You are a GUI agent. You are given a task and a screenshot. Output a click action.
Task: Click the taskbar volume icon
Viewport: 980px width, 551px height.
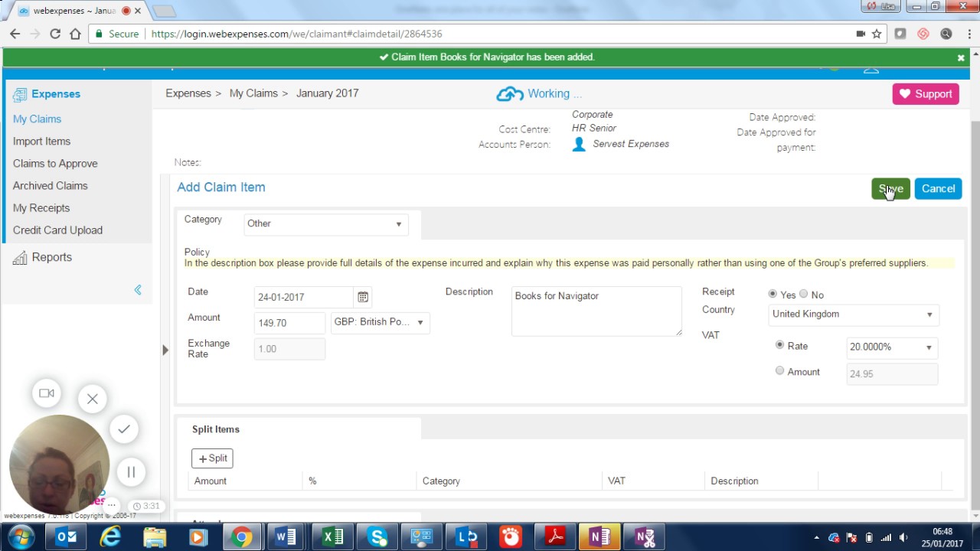pyautogui.click(x=903, y=537)
